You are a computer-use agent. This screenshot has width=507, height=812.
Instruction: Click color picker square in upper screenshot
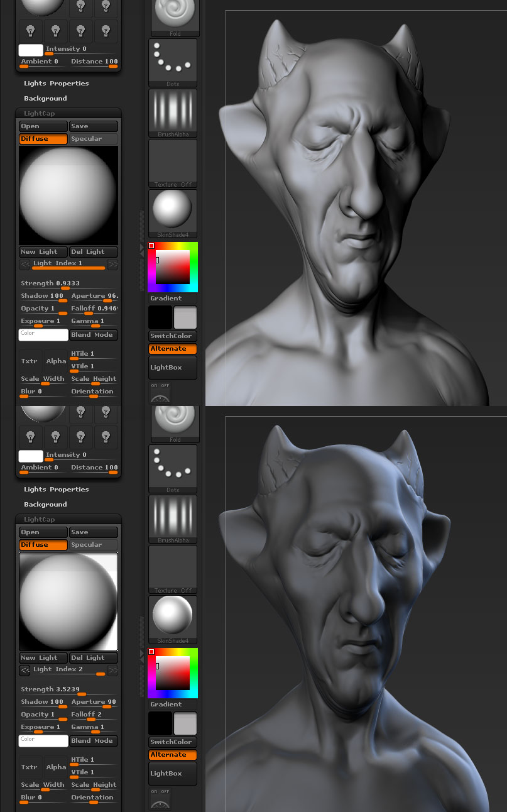click(173, 267)
